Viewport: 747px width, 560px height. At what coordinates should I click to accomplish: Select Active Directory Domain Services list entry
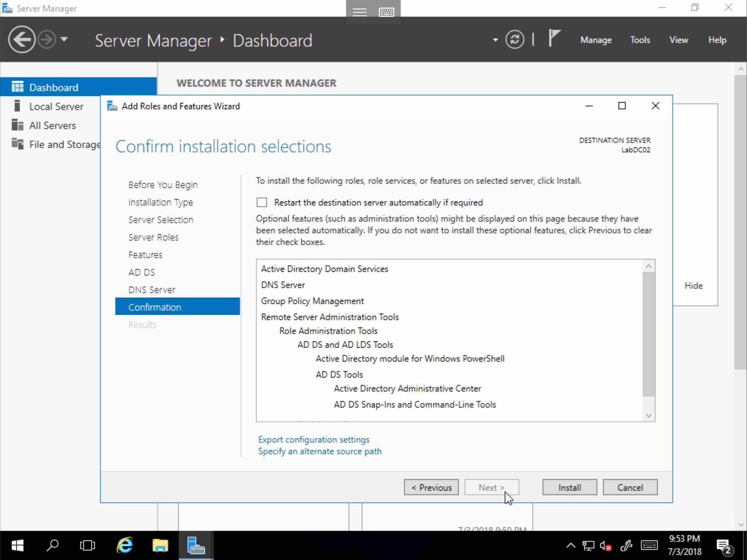tap(325, 269)
